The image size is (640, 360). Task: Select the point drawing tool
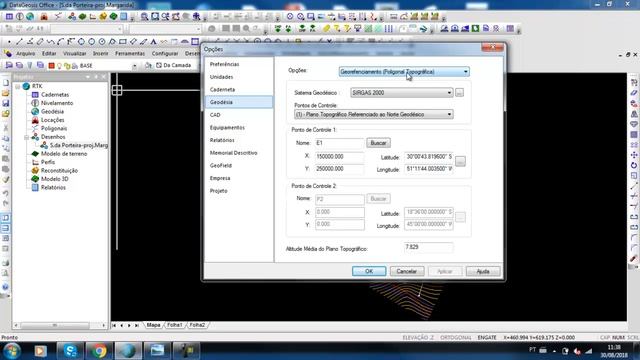click(9, 42)
